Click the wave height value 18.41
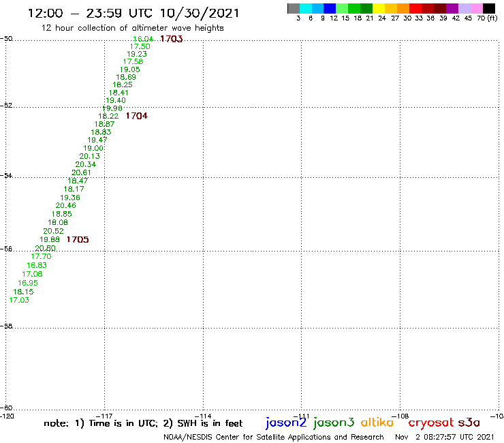The width and height of the screenshot is (504, 443). pyautogui.click(x=119, y=93)
